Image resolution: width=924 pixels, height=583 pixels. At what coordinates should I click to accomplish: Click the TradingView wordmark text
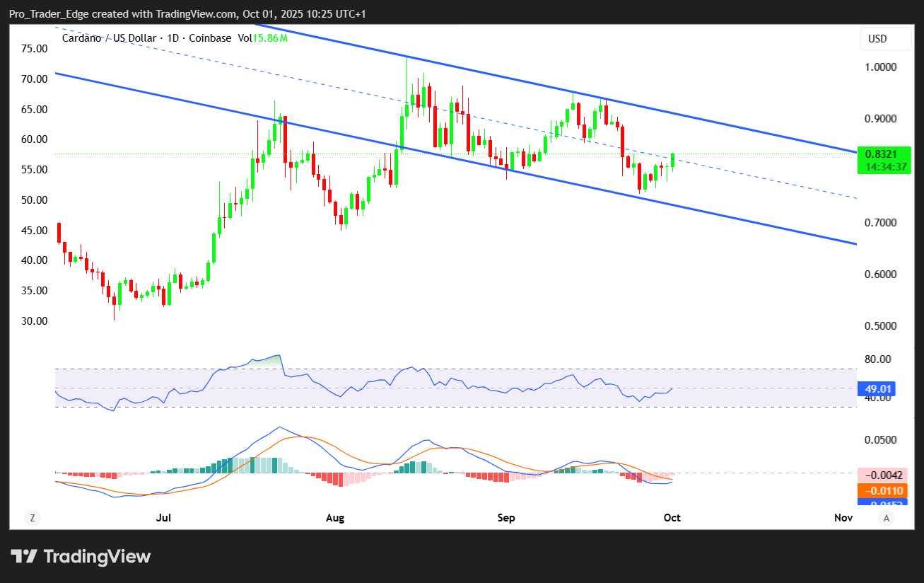coord(98,557)
